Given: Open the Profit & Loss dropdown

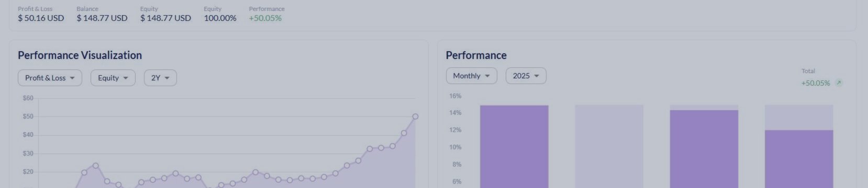Looking at the screenshot, I should tap(50, 78).
